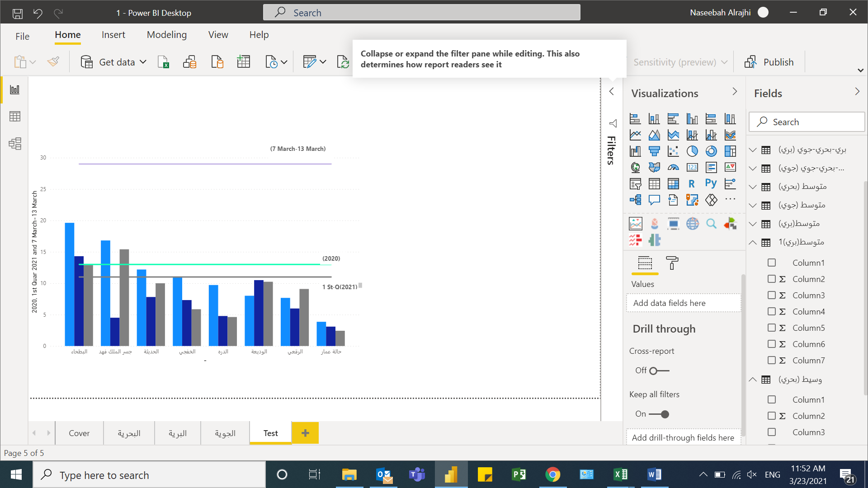Select the stacked bar chart visual
The image size is (868, 488).
(635, 119)
